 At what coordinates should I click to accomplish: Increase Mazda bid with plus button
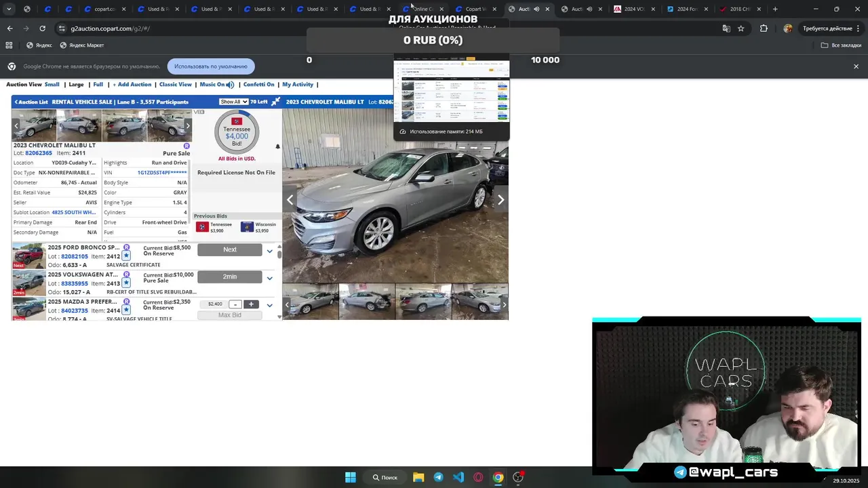[x=251, y=304]
